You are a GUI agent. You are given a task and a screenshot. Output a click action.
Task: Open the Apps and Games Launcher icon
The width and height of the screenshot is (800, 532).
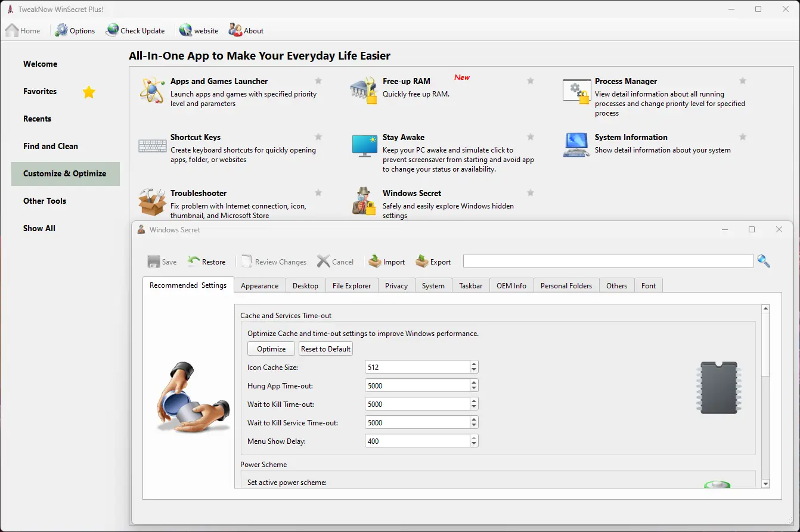pos(152,90)
